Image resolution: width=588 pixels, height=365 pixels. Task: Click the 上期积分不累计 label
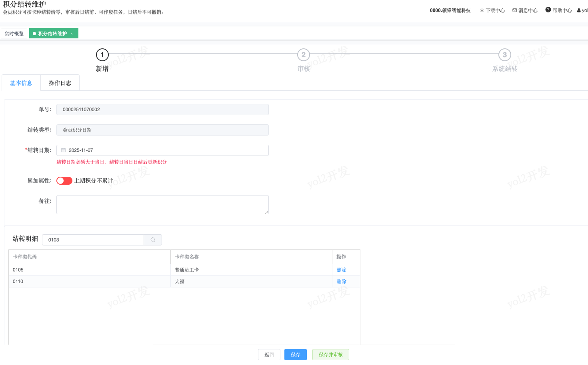tap(94, 181)
